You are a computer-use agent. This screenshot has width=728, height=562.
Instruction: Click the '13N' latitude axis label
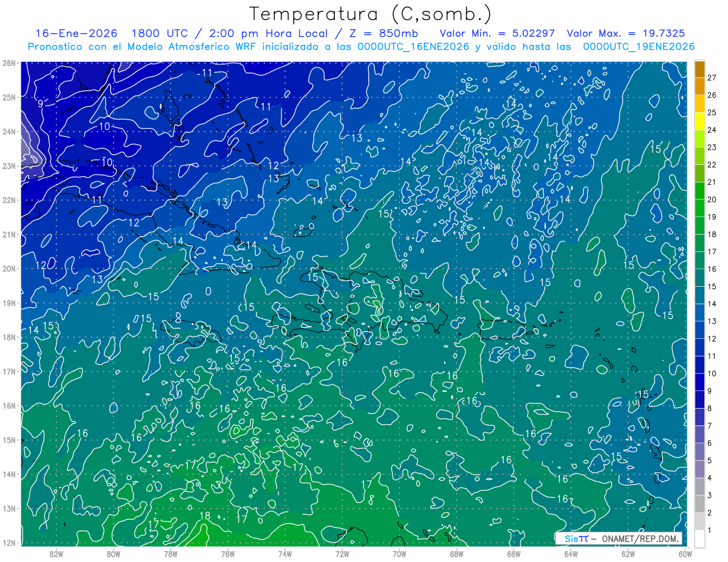[x=9, y=508]
